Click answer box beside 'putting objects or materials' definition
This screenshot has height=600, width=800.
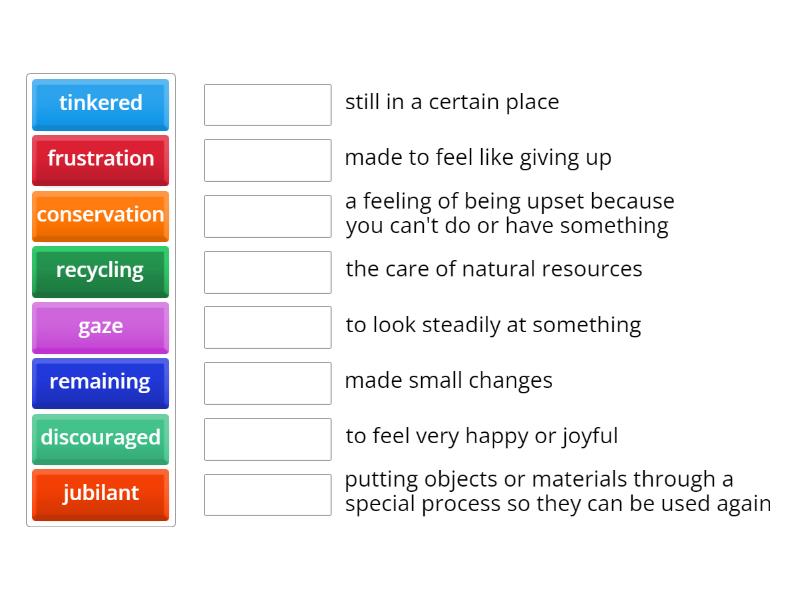click(268, 495)
